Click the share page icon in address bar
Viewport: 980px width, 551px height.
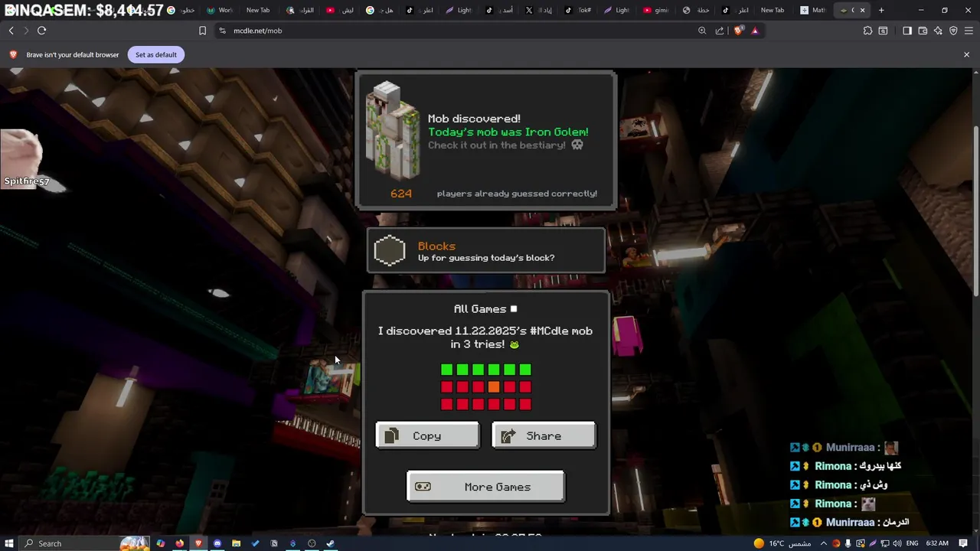pos(720,31)
